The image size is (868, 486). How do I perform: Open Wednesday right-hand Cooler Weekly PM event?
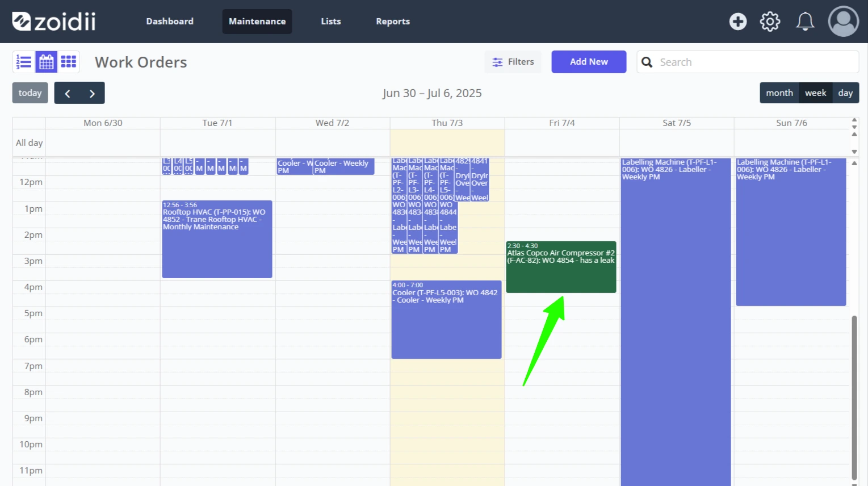click(344, 166)
